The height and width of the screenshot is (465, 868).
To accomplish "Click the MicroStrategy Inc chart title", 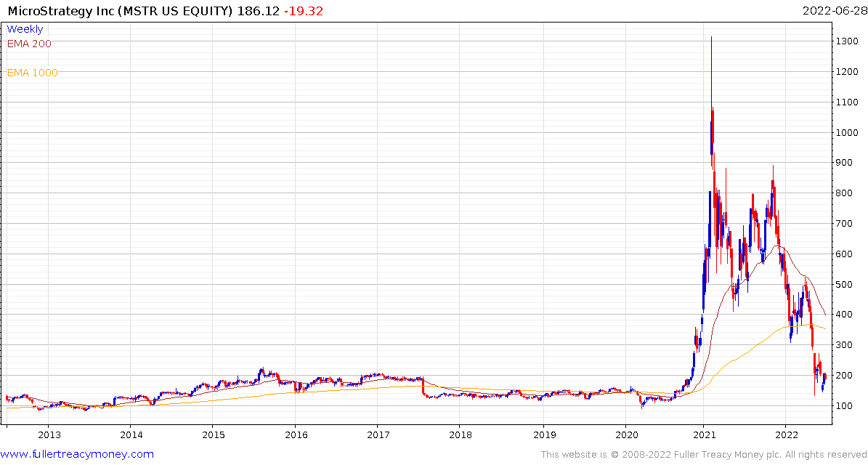I will [x=121, y=10].
